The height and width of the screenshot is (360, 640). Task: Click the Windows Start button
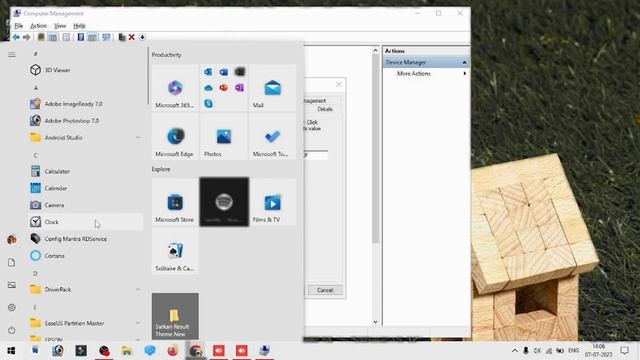click(x=11, y=351)
